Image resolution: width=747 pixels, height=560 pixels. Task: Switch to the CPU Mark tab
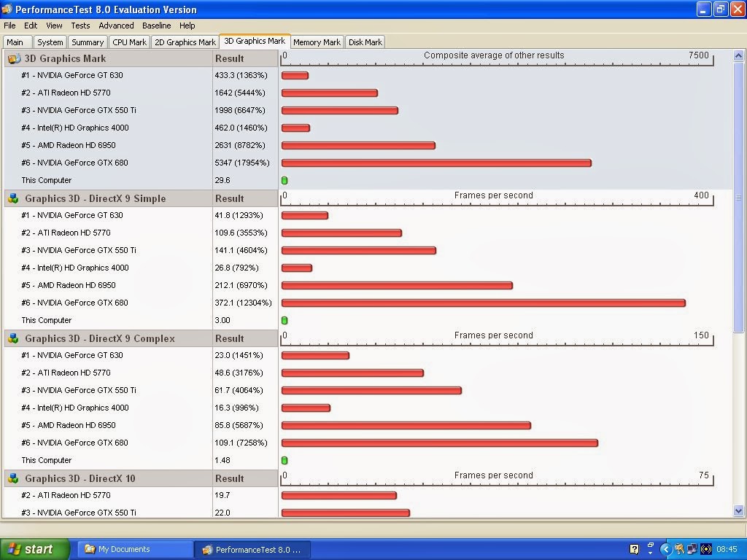point(129,42)
